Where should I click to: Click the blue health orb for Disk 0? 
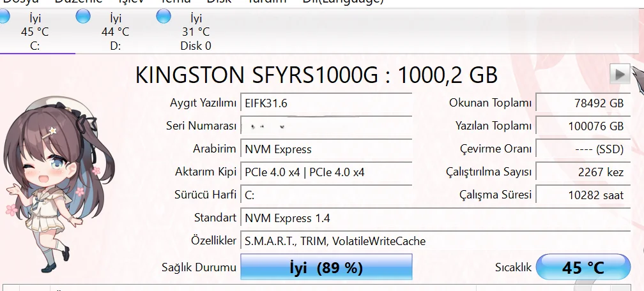(x=164, y=17)
